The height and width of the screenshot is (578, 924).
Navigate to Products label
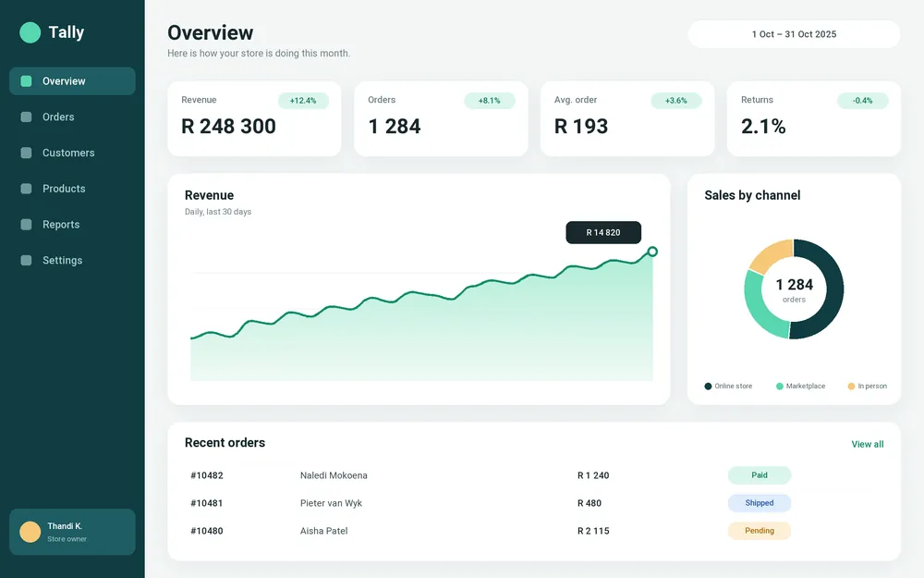pos(64,189)
